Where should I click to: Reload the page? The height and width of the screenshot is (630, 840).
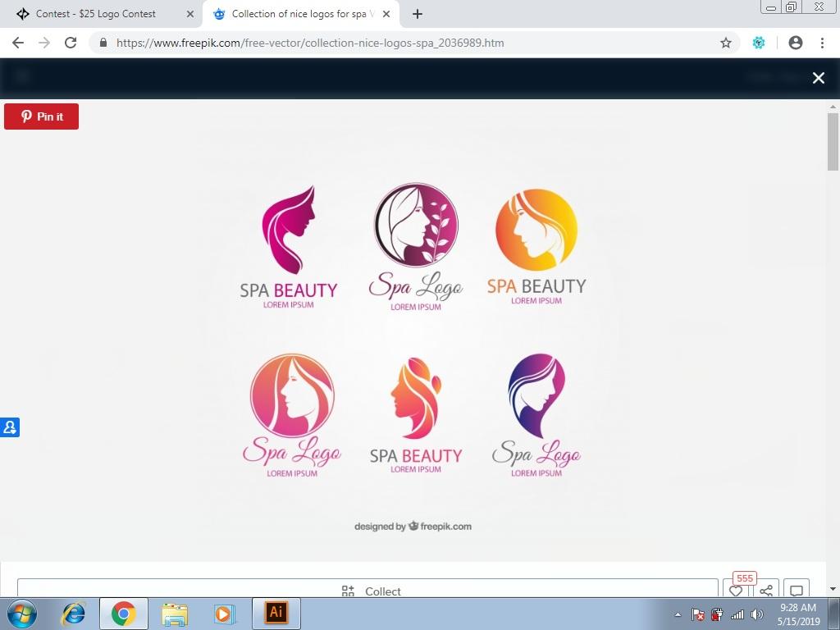pyautogui.click(x=71, y=43)
